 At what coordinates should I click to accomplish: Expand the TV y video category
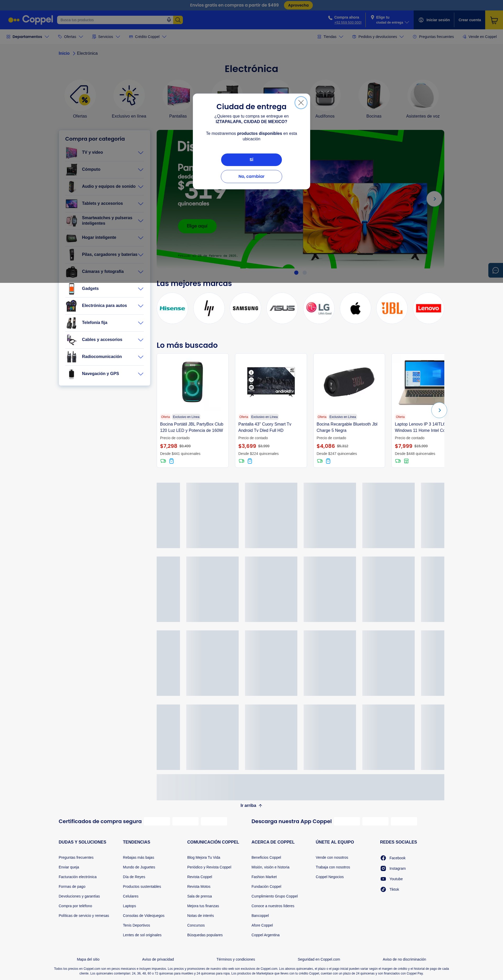pyautogui.click(x=104, y=153)
